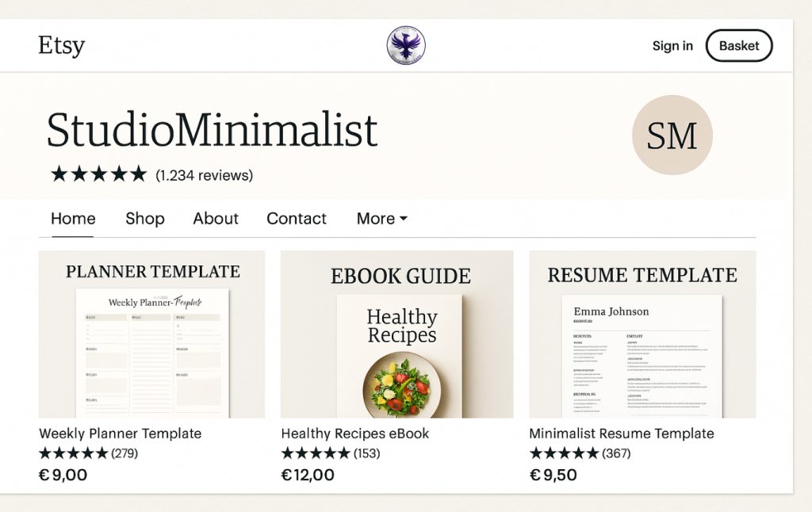
Task: Click the Weekly Planner Template title
Action: coord(121,434)
